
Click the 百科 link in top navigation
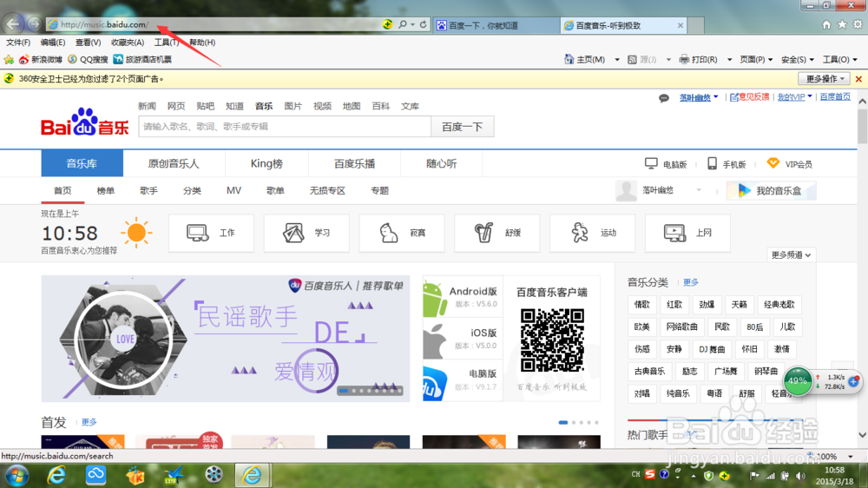click(380, 106)
